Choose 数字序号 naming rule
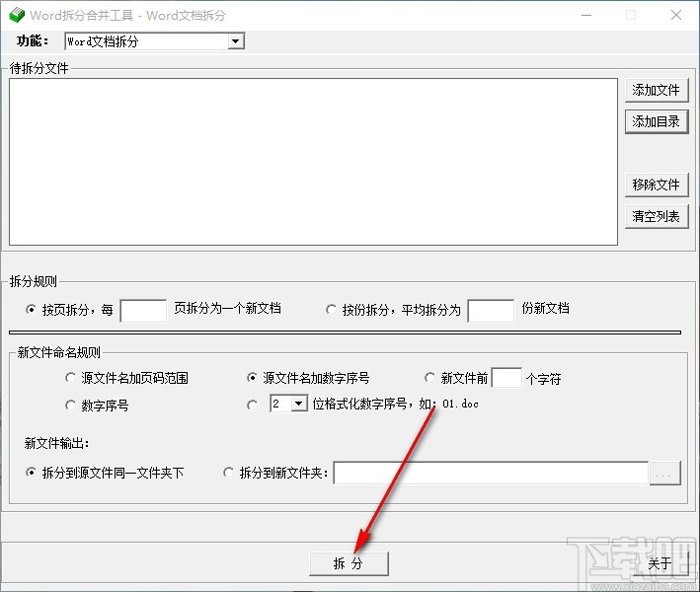This screenshot has height=592, width=700. tap(70, 406)
